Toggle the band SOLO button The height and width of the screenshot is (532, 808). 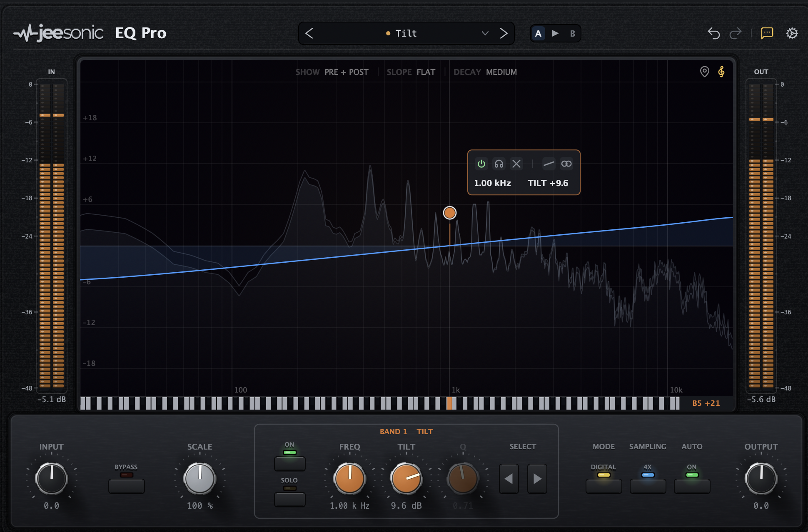[x=289, y=499]
